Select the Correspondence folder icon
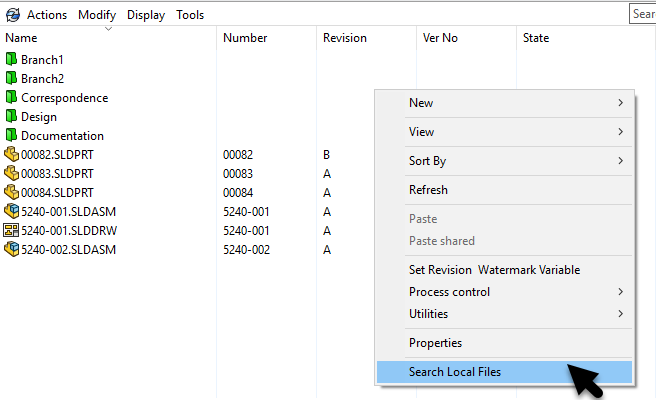656x400 pixels. click(12, 98)
